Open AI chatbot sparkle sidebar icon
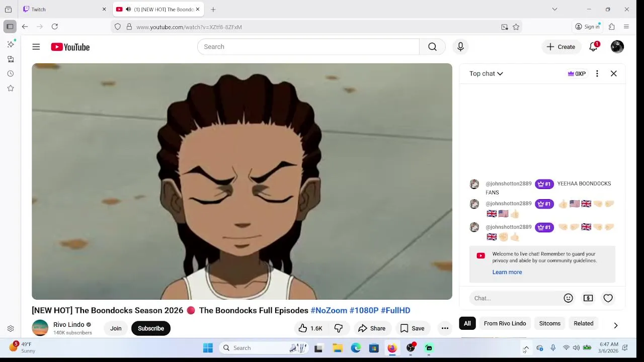Screen dimensions: 644x362 click(11, 44)
